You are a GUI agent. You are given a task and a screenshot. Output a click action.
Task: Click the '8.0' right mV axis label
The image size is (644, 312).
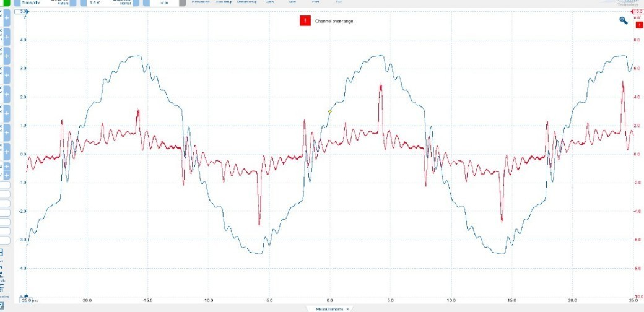tap(637, 40)
